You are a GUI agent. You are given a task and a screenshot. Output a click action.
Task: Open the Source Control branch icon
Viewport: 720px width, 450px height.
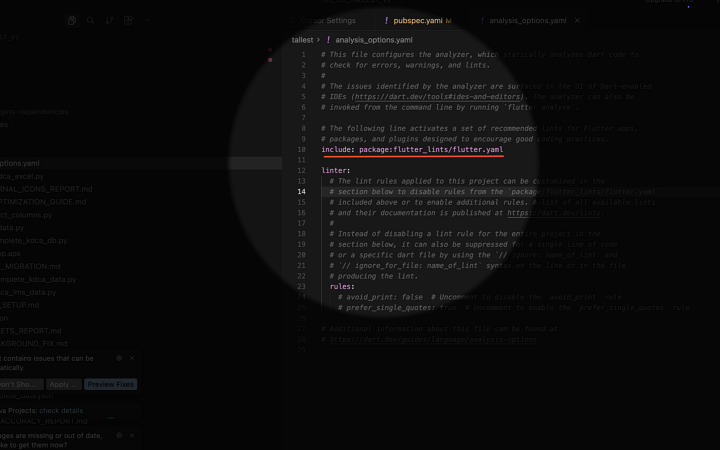(x=110, y=20)
